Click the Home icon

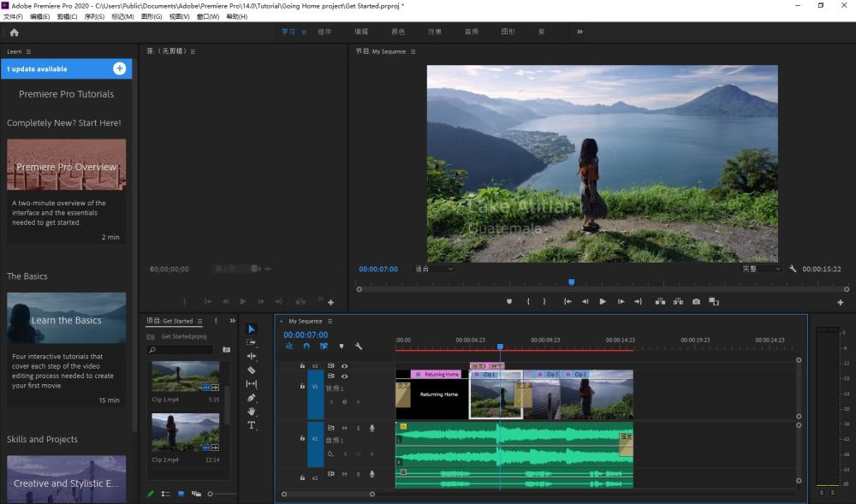[15, 33]
